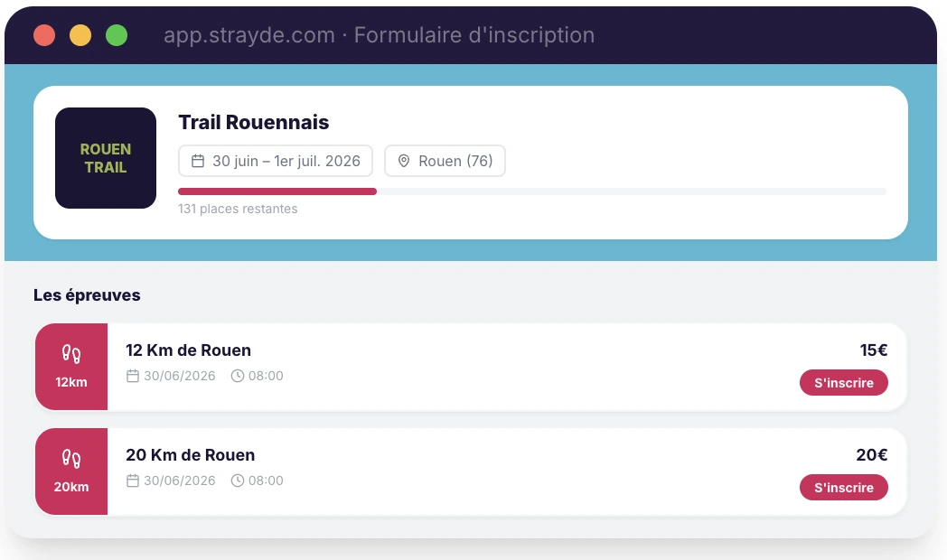Click the Trail Rouennais event heading
The height and width of the screenshot is (560, 947).
(254, 122)
